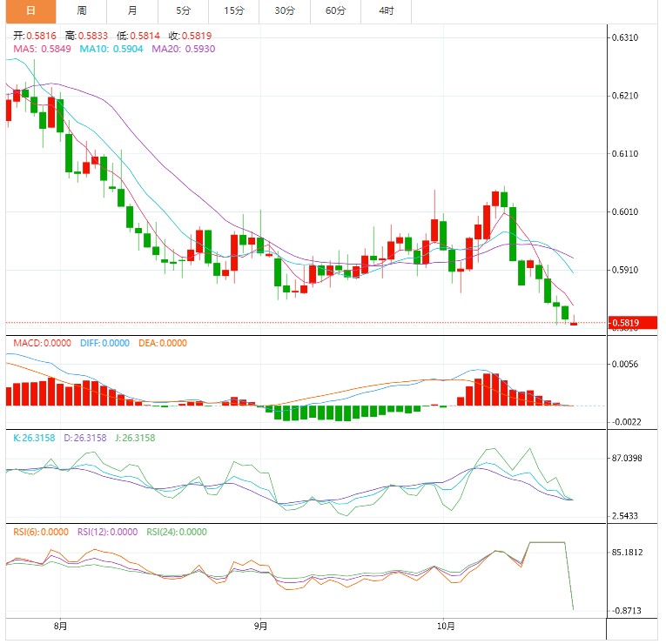Select the 30分 timeframe tab
The height and width of the screenshot is (644, 666).
pyautogui.click(x=284, y=11)
